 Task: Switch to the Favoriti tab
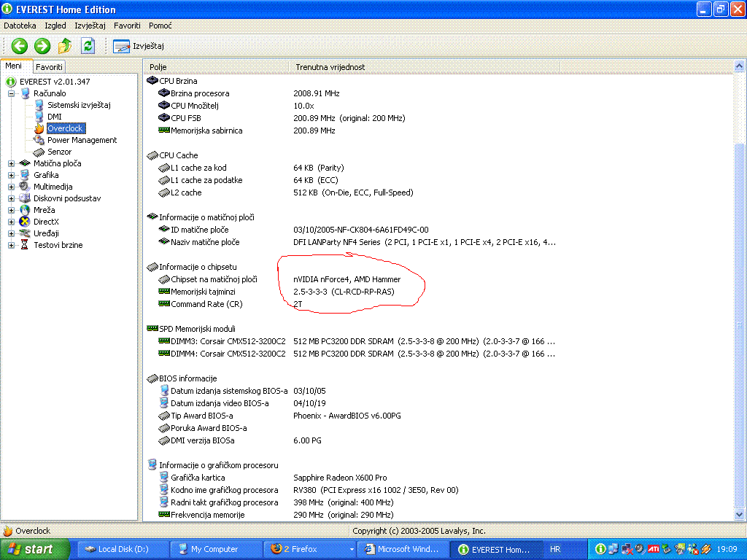tap(50, 66)
